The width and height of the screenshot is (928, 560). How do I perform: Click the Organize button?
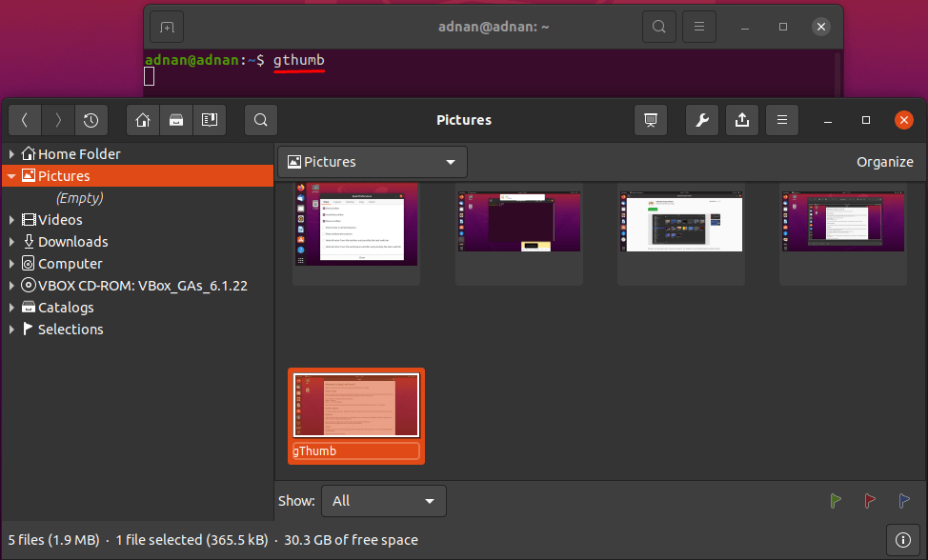point(885,162)
